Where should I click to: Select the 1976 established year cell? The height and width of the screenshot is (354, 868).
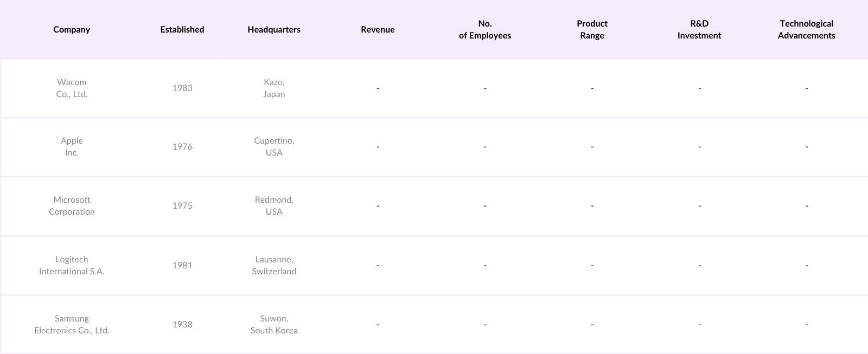[x=182, y=146]
